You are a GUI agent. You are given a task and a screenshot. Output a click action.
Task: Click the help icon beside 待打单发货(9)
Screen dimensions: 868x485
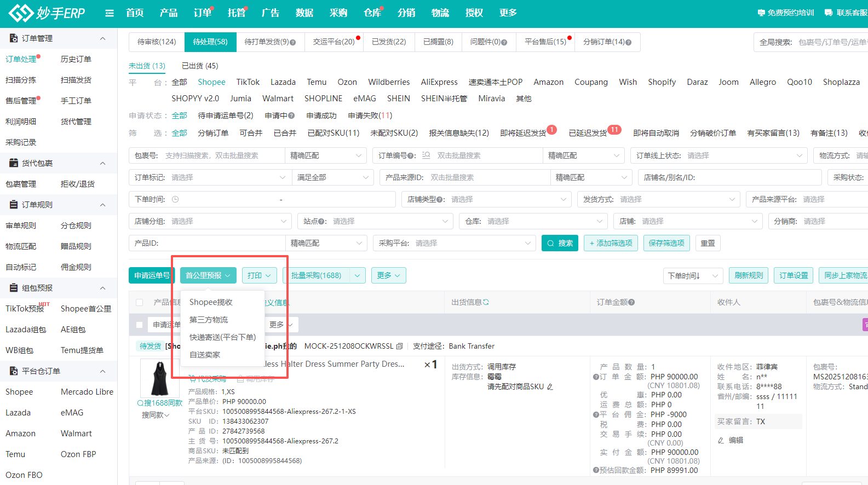pos(293,42)
